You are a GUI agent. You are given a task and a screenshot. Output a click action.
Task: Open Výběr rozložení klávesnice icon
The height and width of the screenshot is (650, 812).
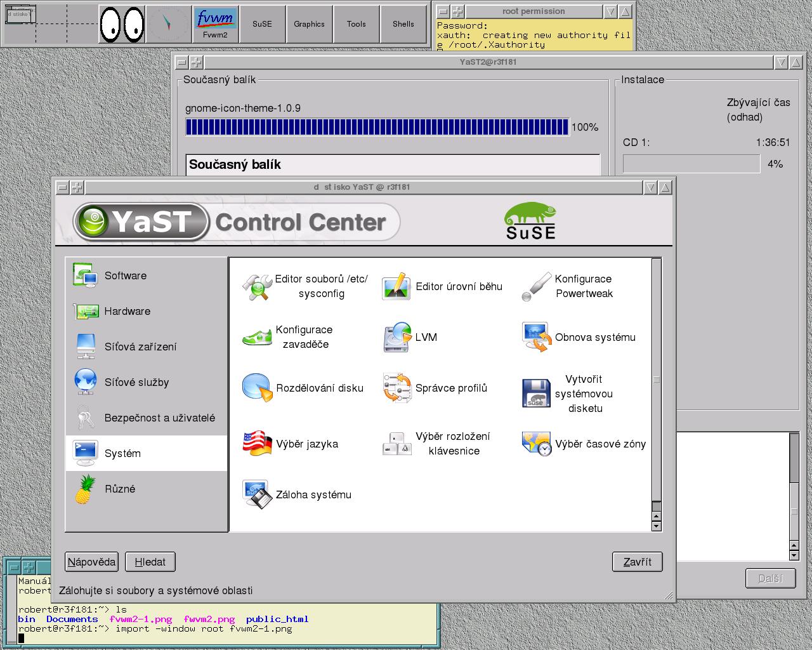(397, 444)
